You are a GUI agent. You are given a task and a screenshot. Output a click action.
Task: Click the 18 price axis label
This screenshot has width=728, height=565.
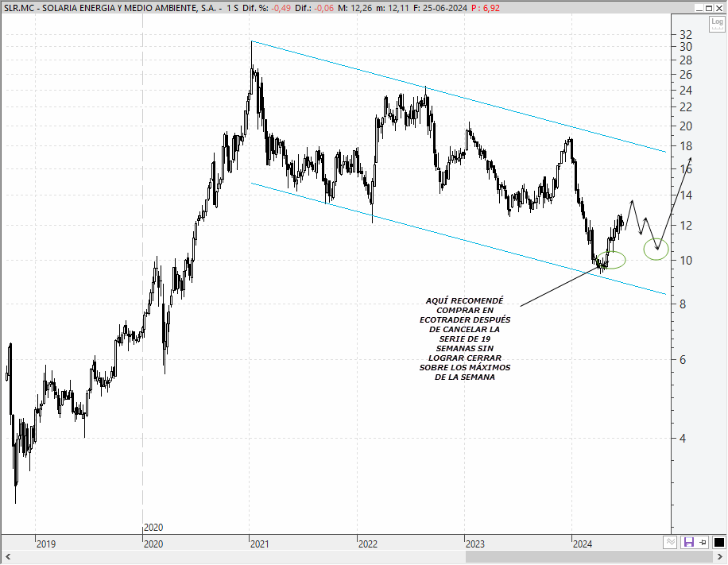(x=686, y=146)
